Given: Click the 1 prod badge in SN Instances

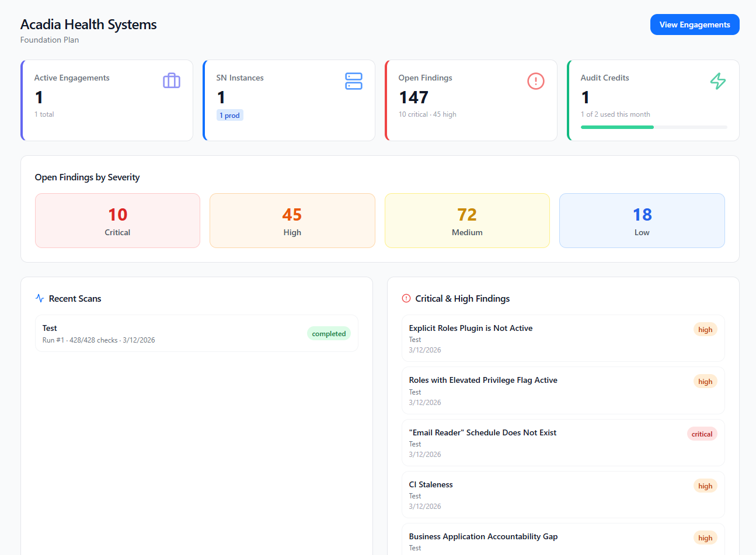Looking at the screenshot, I should pos(230,116).
